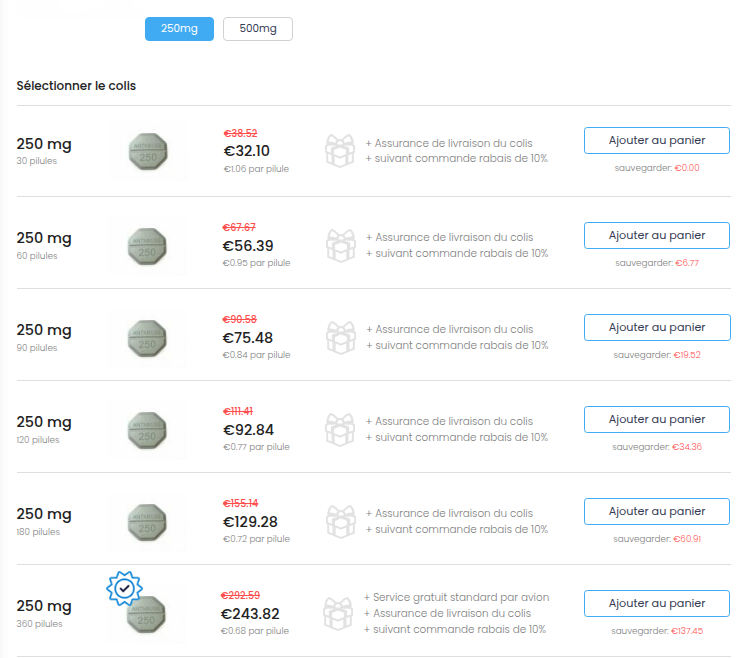Add the 30 pilules pack to cart
Image resolution: width=741 pixels, height=658 pixels.
pyautogui.click(x=657, y=141)
